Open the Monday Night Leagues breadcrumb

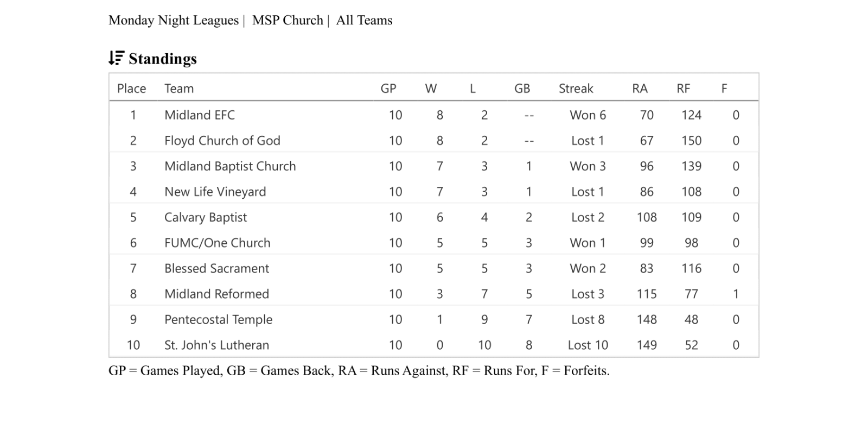174,21
